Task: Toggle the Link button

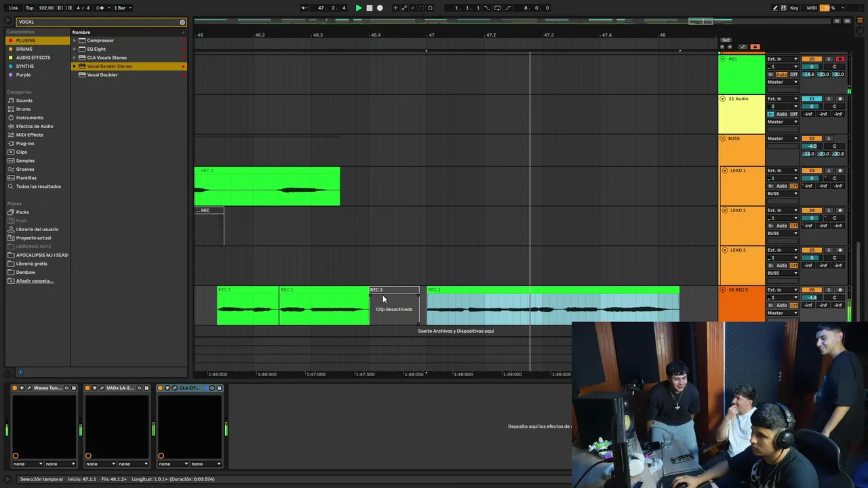Action: [14, 8]
